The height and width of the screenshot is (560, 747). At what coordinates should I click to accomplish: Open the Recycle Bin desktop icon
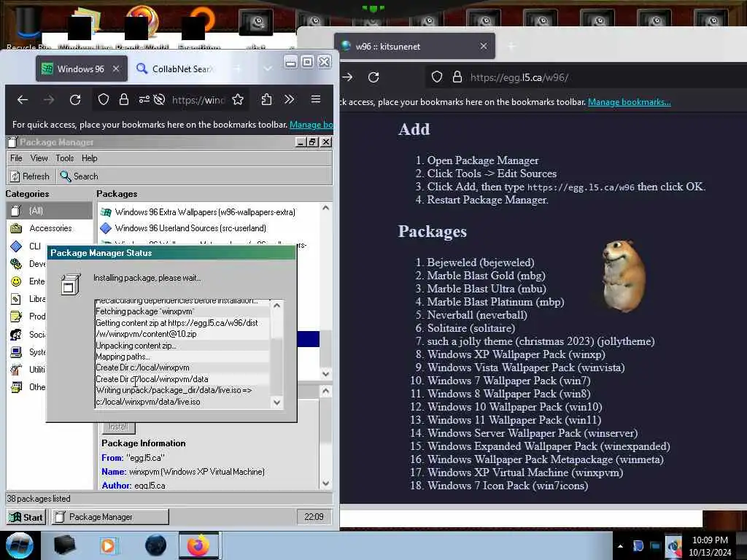[28, 28]
